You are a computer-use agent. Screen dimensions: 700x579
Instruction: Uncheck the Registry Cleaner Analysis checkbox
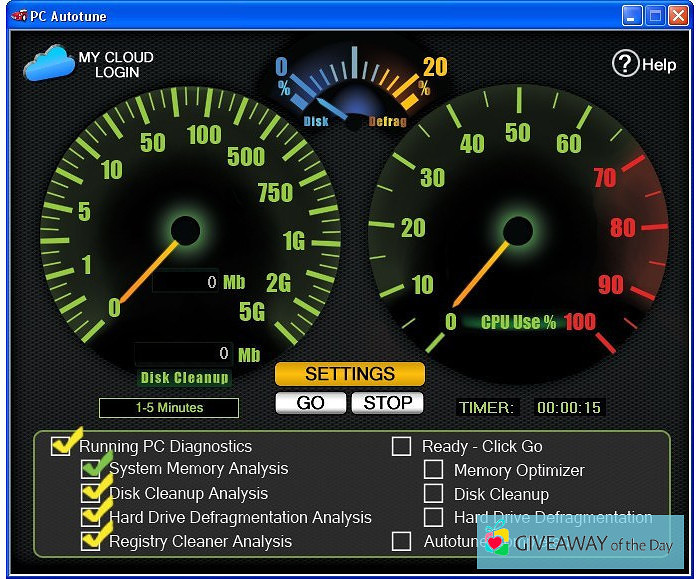tap(92, 541)
